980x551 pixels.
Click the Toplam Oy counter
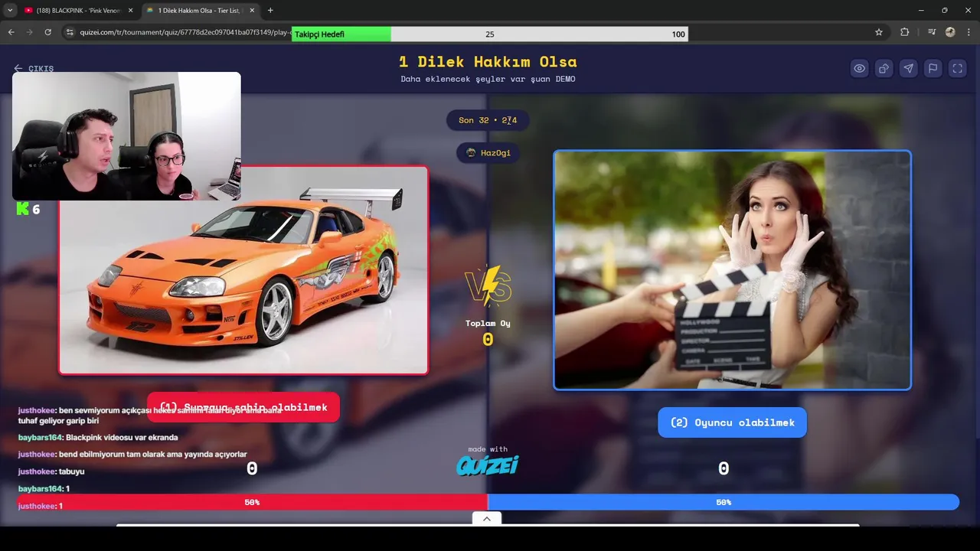tap(488, 333)
